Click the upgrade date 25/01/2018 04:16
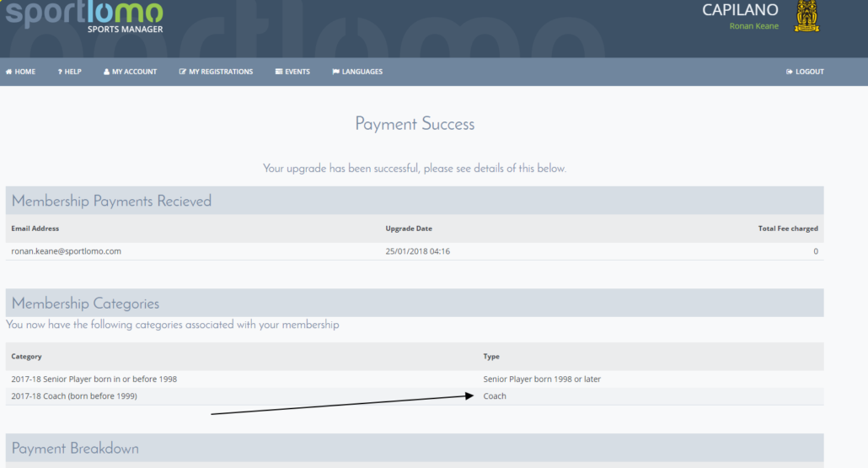 [418, 251]
